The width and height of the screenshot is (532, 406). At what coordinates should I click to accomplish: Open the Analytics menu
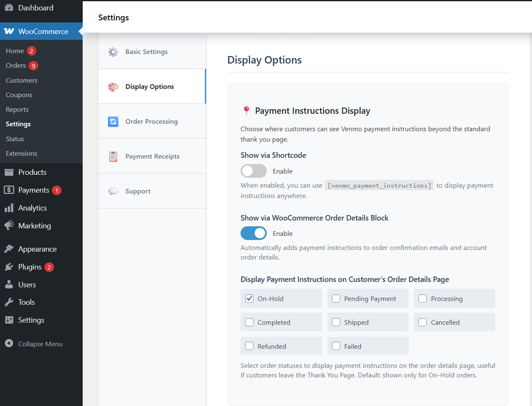(x=41, y=208)
